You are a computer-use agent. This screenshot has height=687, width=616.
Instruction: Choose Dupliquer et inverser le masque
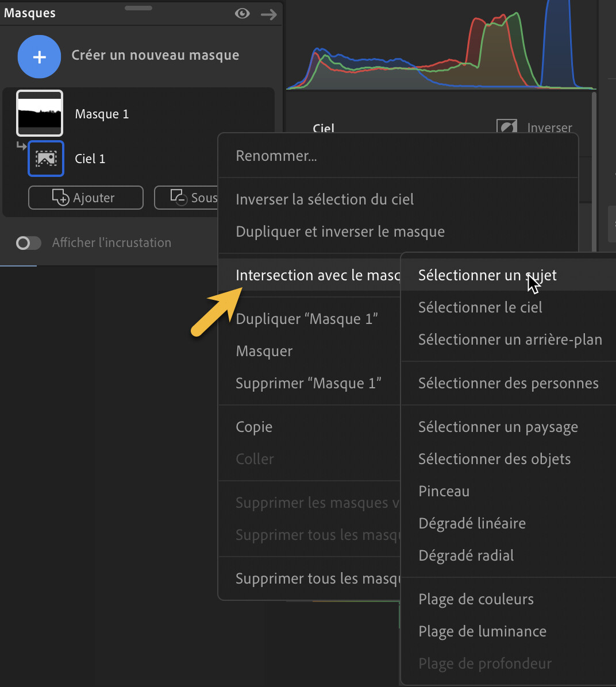(x=340, y=231)
